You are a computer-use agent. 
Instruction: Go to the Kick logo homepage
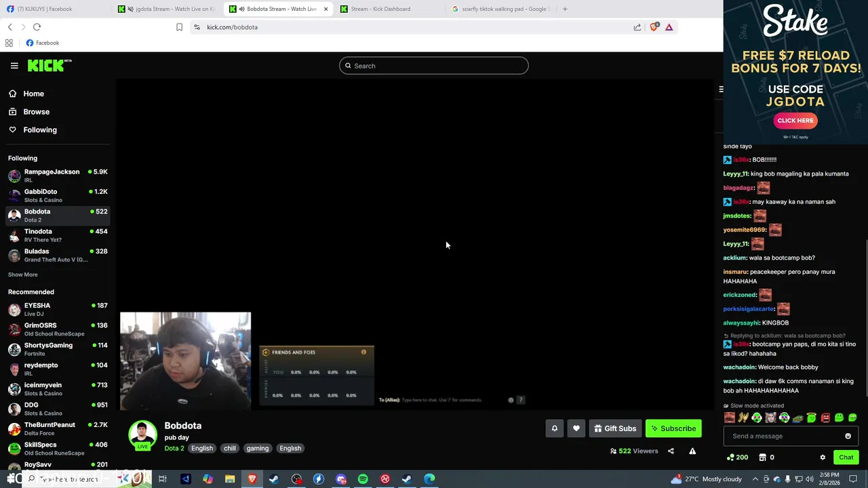click(x=50, y=65)
